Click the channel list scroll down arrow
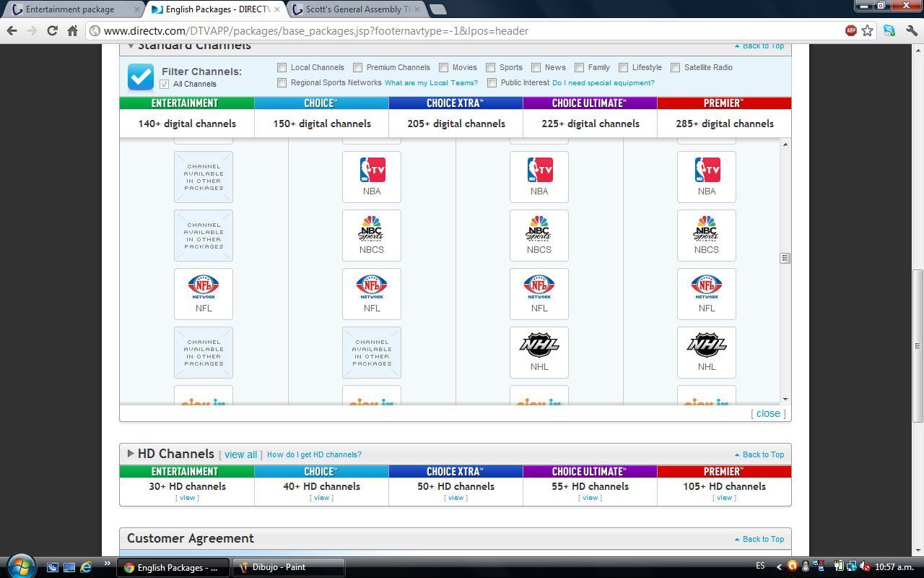The width and height of the screenshot is (924, 578). [785, 399]
